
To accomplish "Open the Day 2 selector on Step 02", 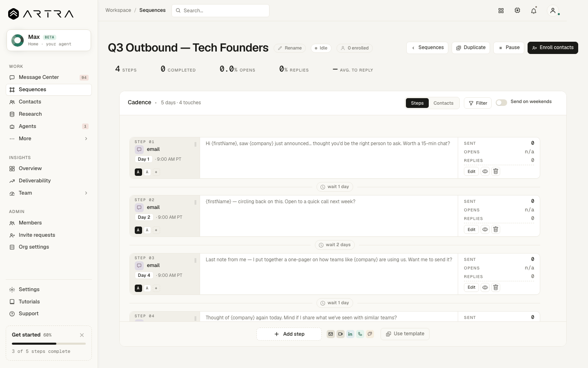I will [x=144, y=217].
